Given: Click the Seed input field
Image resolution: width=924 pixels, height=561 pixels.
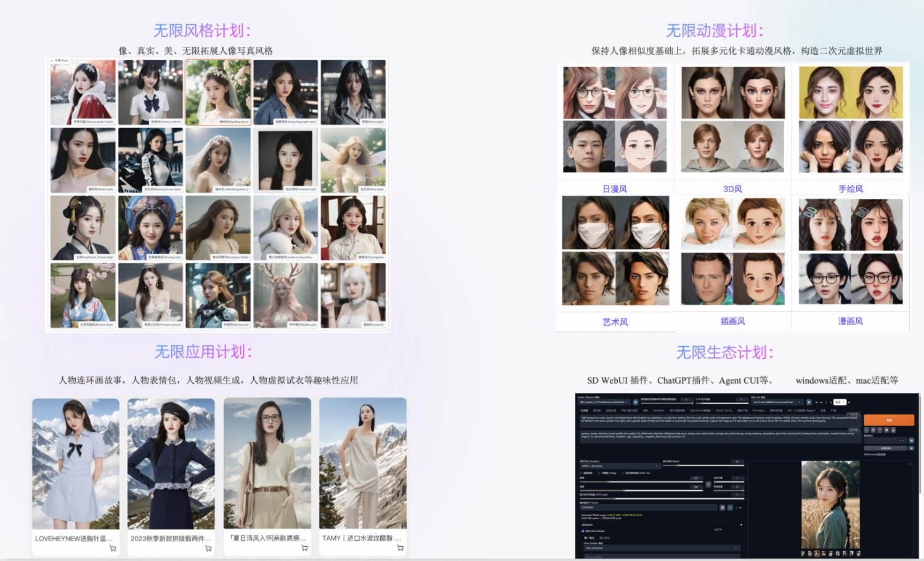Looking at the screenshot, I should click(649, 507).
